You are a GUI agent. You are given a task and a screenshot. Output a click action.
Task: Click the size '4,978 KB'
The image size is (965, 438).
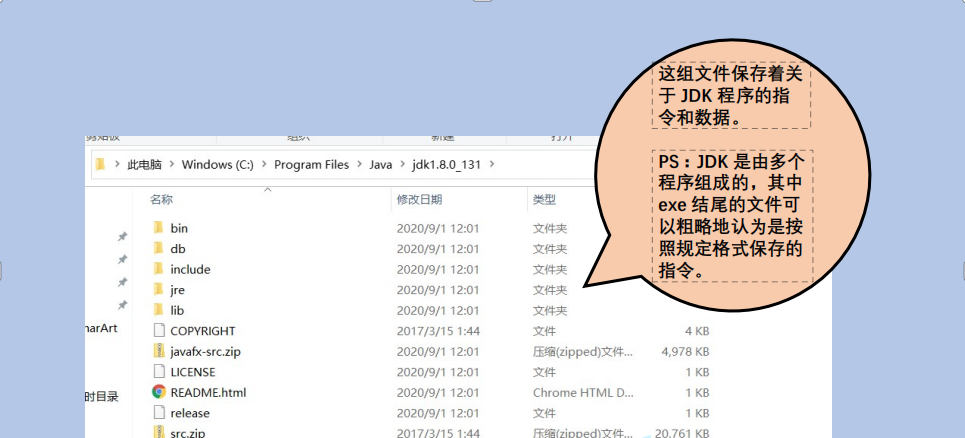[x=685, y=352]
